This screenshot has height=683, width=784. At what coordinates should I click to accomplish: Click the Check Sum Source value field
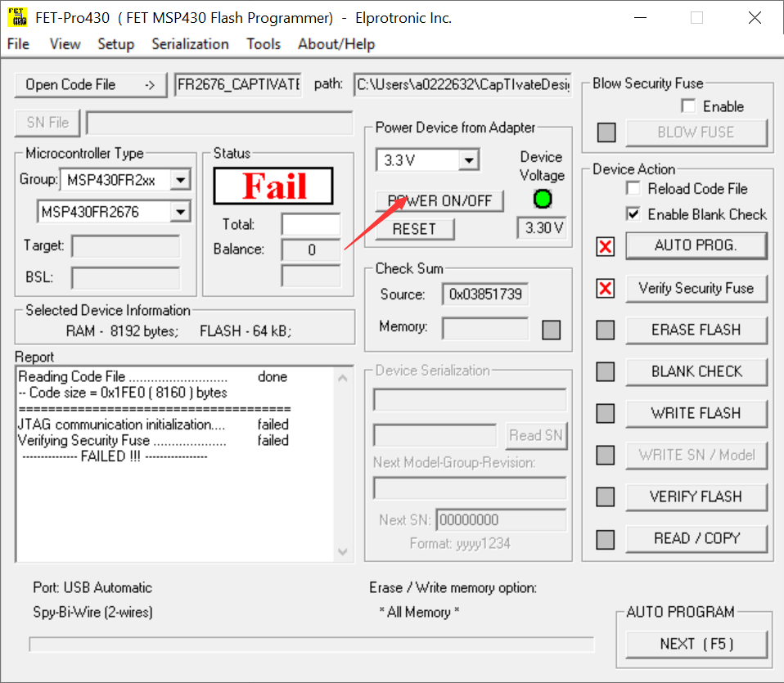[485, 294]
